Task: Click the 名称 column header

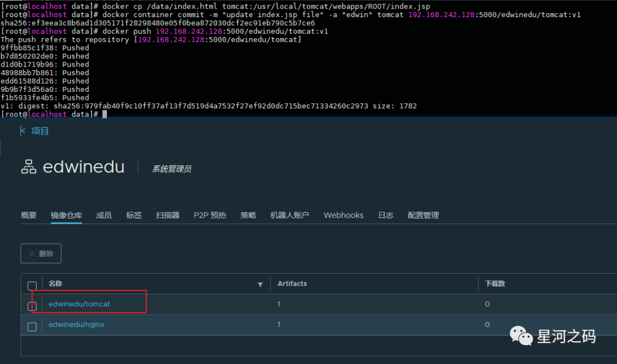Action: coord(55,284)
